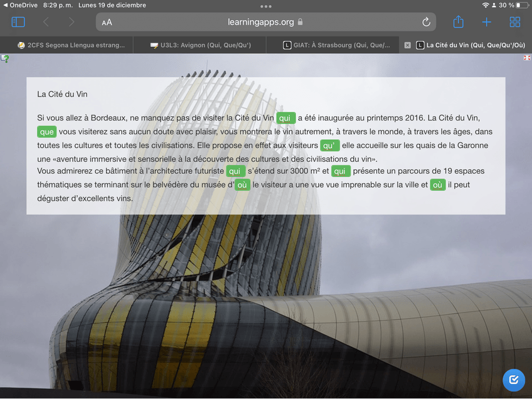Tap the learningapps.org address bar
The image size is (532, 399).
pyautogui.click(x=265, y=22)
